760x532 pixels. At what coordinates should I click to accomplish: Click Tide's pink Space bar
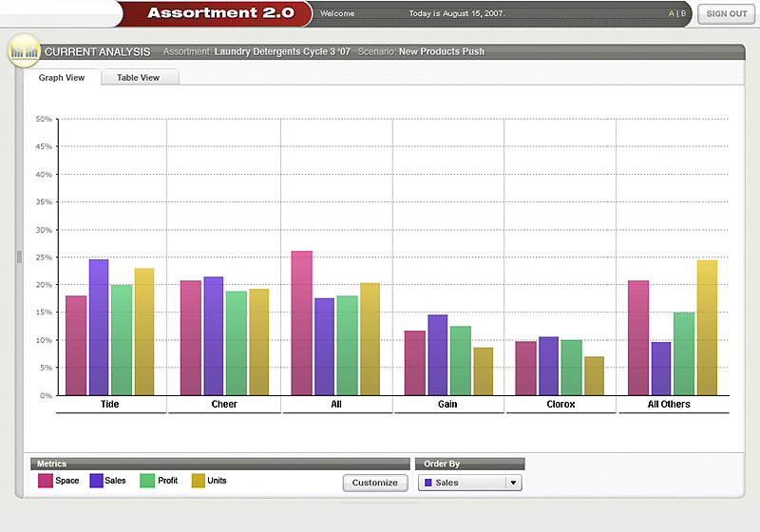[x=76, y=346]
